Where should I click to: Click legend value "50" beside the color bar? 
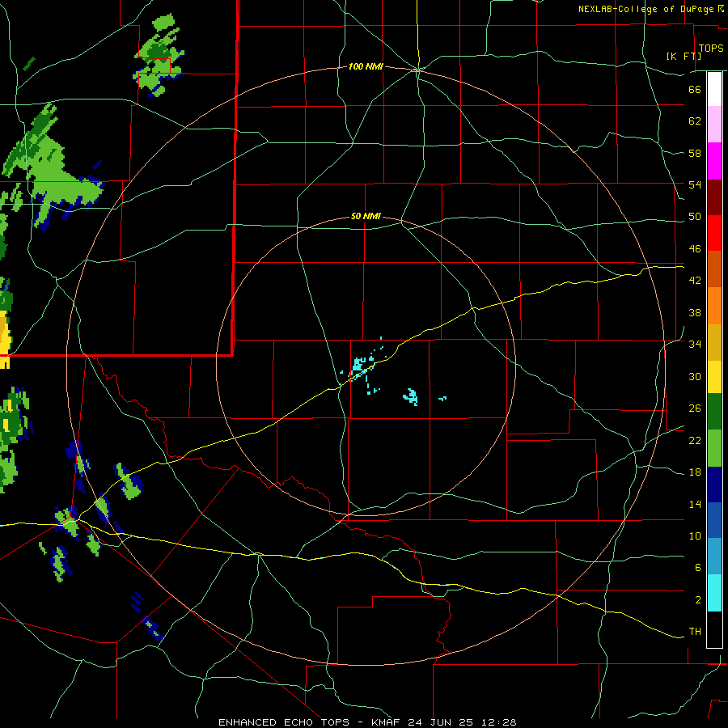(x=695, y=217)
